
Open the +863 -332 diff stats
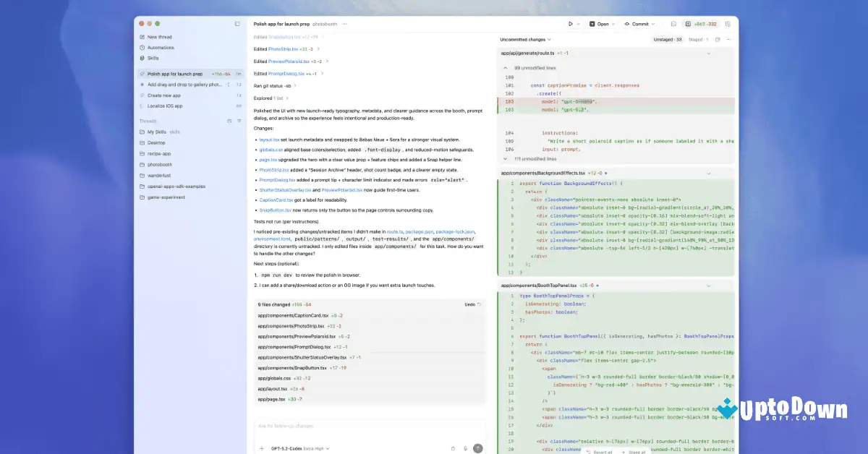pyautogui.click(x=704, y=23)
